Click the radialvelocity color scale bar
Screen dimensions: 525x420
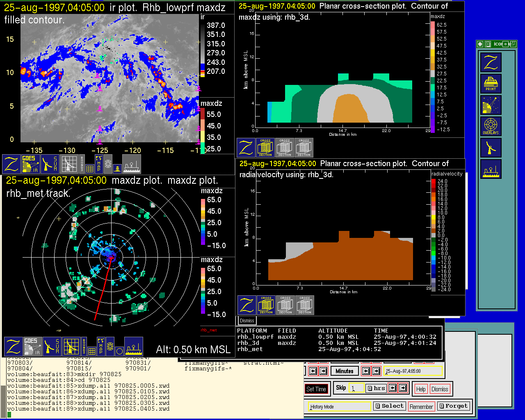click(x=434, y=235)
